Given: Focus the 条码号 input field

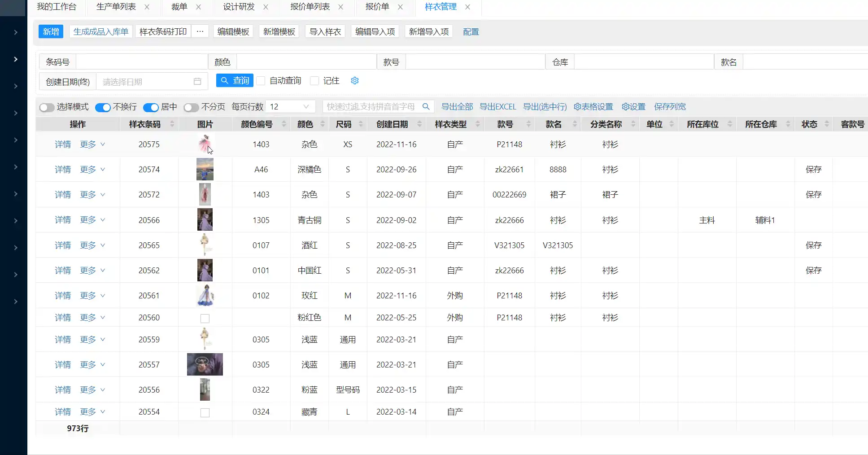Looking at the screenshot, I should (141, 62).
